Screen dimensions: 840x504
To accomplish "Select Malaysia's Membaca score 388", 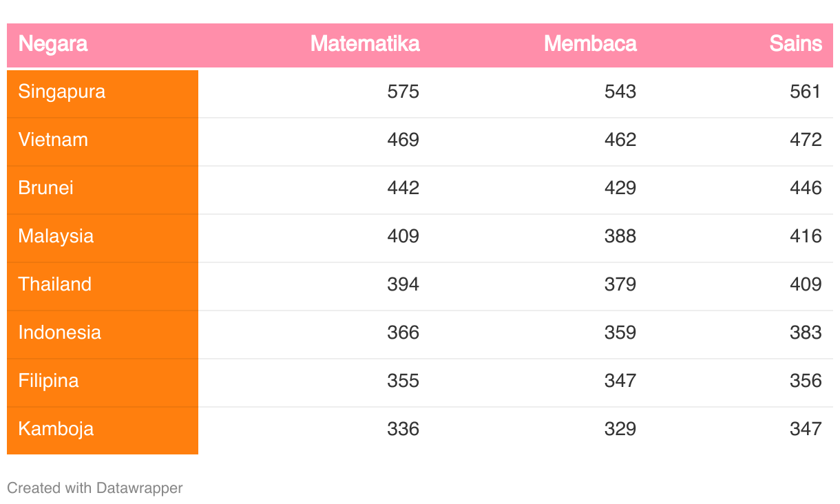I will coord(620,236).
